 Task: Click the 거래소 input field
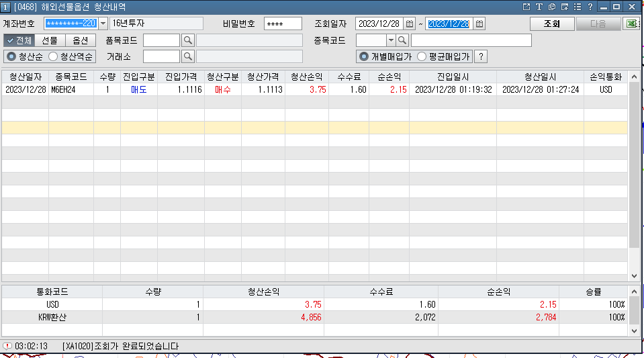click(161, 56)
